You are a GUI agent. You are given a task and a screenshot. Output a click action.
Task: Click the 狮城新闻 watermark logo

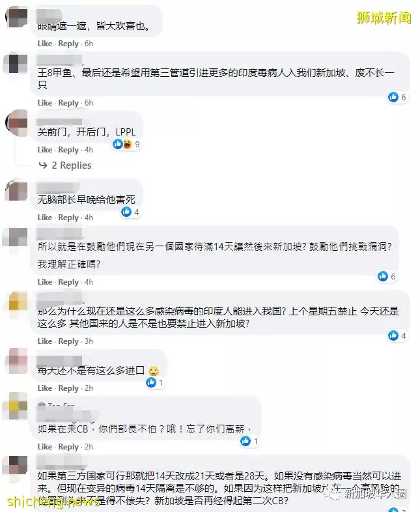[384, 18]
